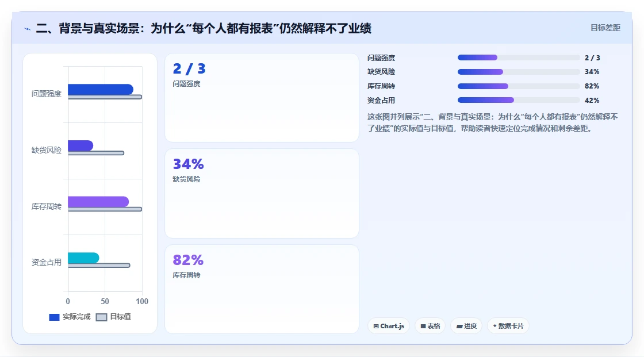Click the Chart.js tag chip
Image resolution: width=644 pixels, height=357 pixels.
pos(389,326)
